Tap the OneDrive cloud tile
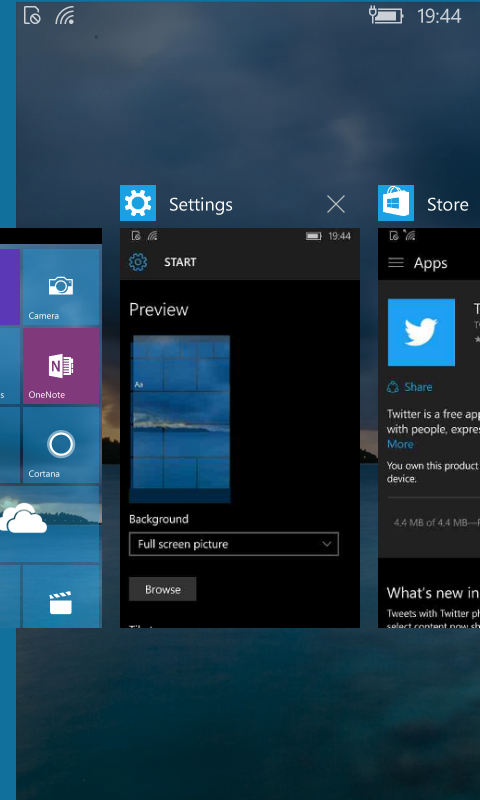 point(49,524)
